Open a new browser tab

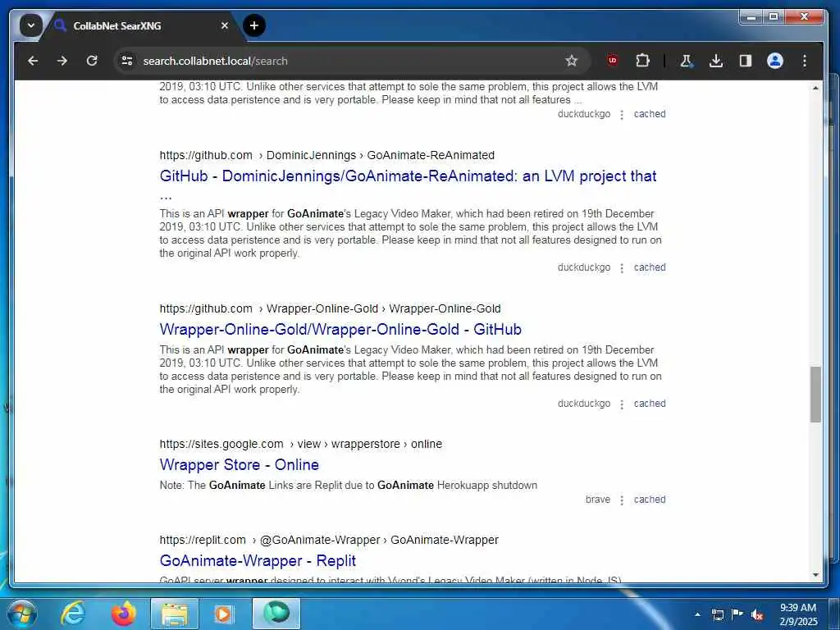pyautogui.click(x=254, y=25)
